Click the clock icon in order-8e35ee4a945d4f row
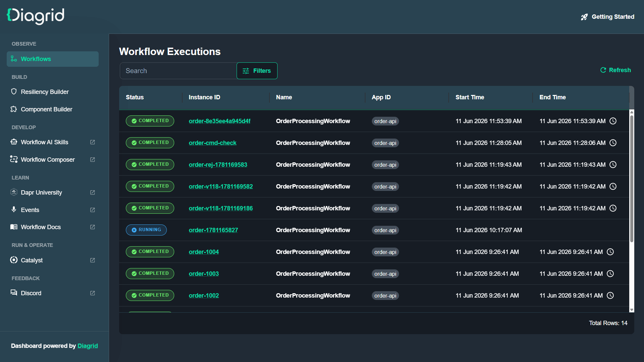Image resolution: width=644 pixels, height=362 pixels. [x=613, y=121]
